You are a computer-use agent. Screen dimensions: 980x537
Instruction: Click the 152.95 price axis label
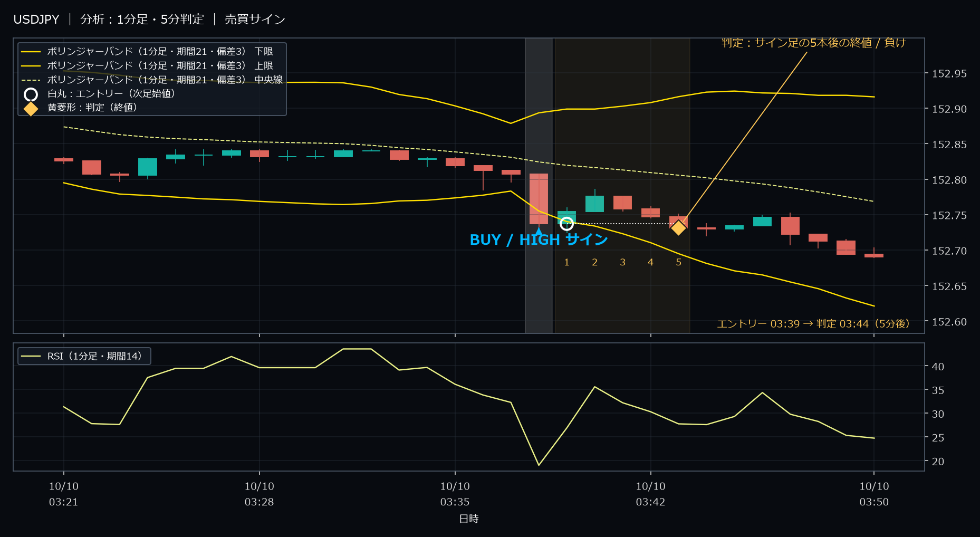[x=949, y=74]
